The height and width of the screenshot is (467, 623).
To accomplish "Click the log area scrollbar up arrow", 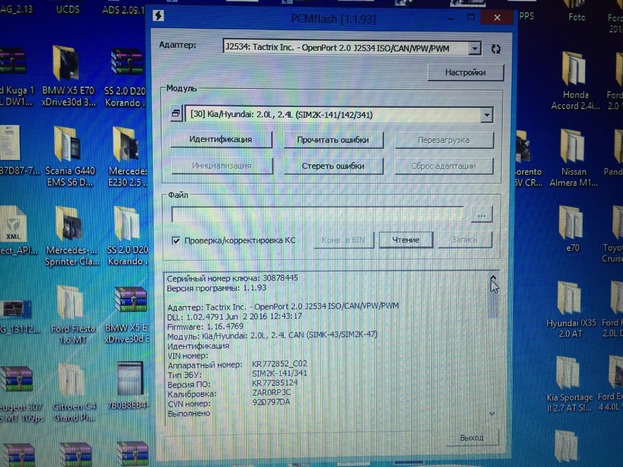I will (491, 276).
